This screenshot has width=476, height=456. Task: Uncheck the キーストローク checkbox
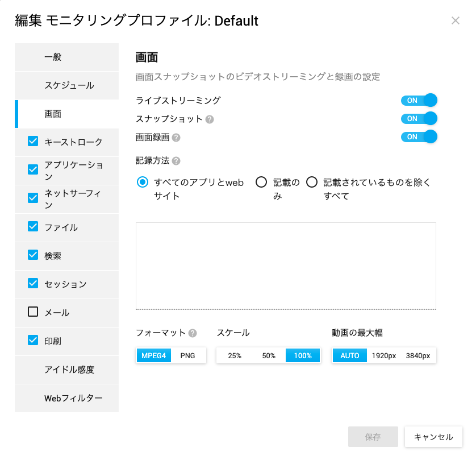click(33, 141)
